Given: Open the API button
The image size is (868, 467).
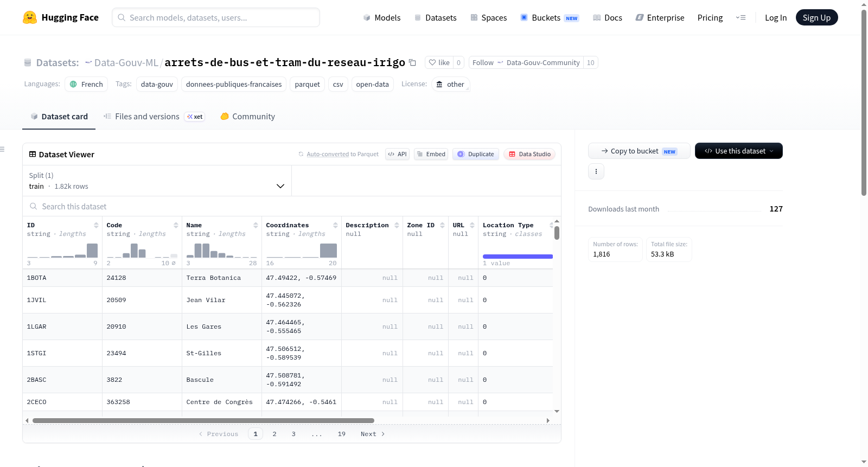Looking at the screenshot, I should [397, 154].
